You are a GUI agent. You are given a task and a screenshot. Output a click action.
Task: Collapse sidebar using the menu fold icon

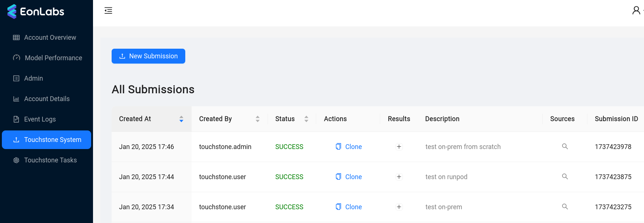(x=108, y=10)
